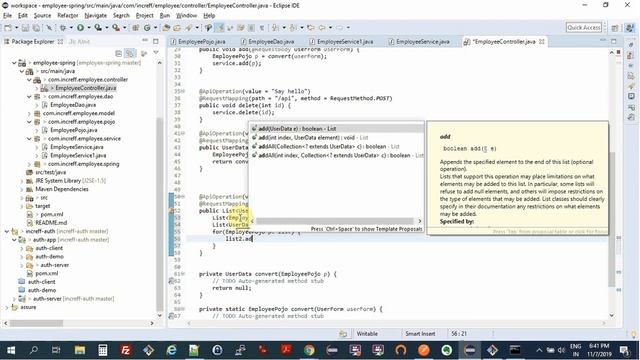
Task: Click the green Run toolbar button
Action: [x=80, y=28]
